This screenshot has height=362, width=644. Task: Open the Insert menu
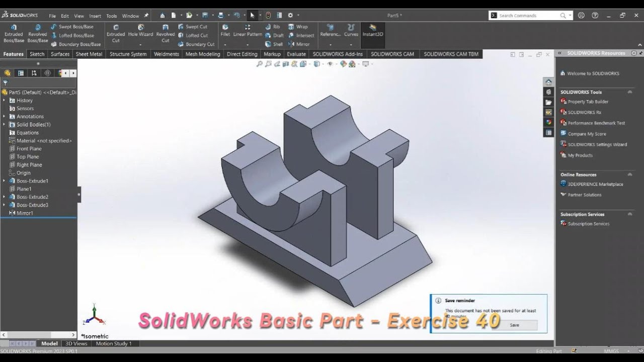(95, 16)
